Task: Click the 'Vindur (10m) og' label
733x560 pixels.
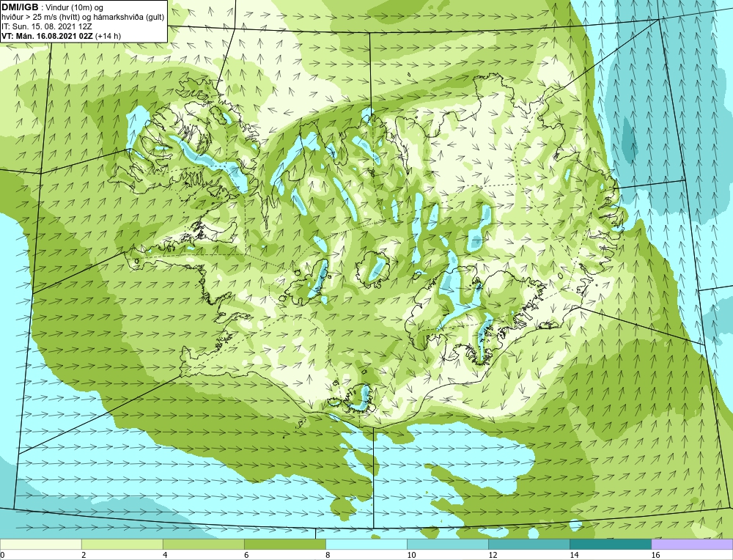Action: point(75,7)
